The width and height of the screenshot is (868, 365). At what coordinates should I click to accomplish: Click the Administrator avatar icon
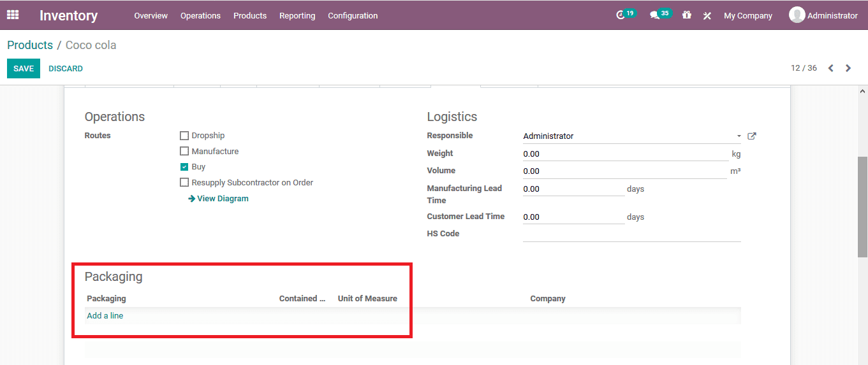pos(797,15)
